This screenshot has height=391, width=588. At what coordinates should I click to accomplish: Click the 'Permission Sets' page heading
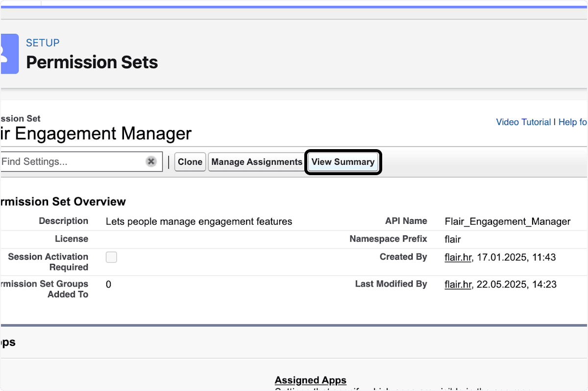92,62
